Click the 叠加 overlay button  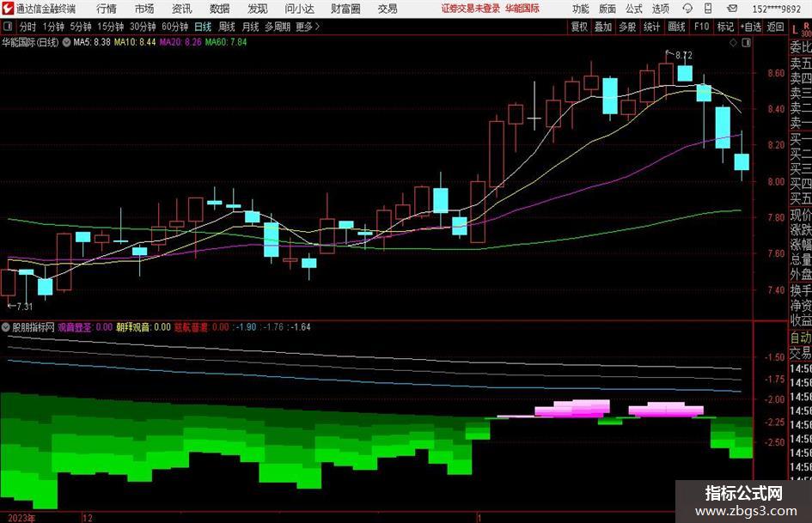click(603, 27)
